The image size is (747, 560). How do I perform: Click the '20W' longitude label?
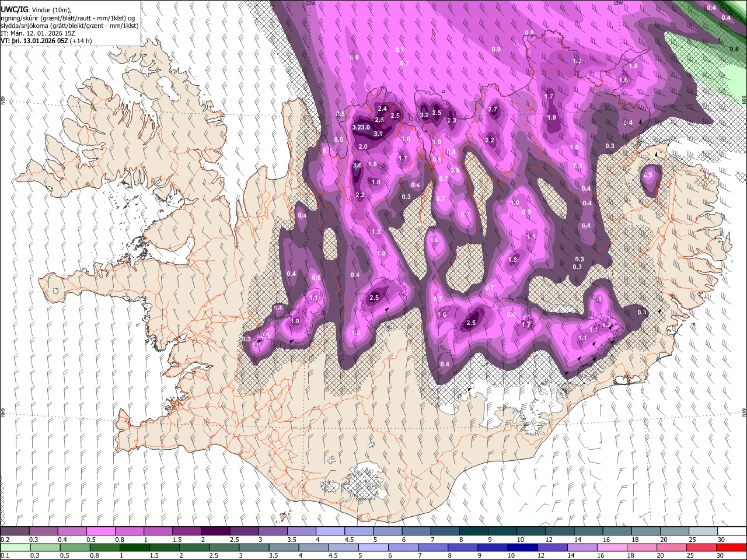coord(310,3)
